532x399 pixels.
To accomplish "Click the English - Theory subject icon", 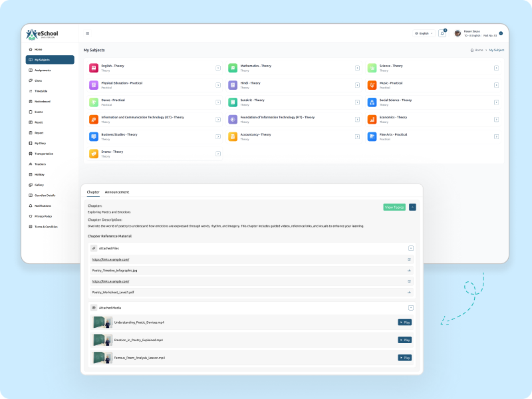I will 94,68.
